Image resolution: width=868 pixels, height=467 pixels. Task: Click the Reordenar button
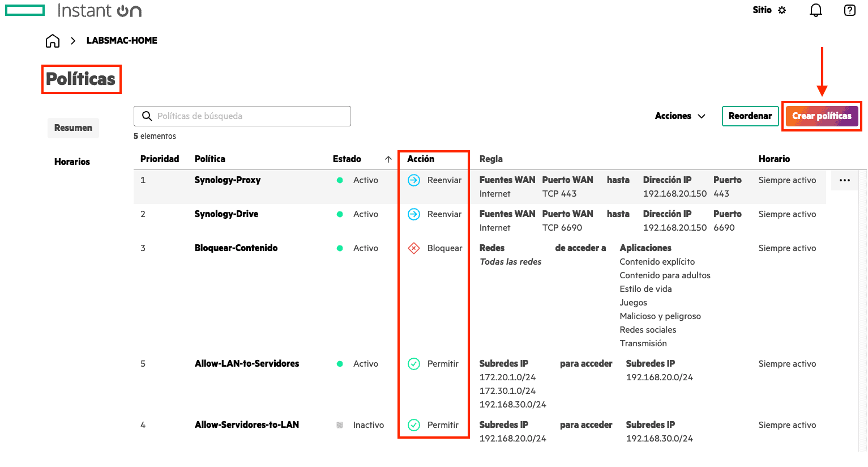coord(750,116)
